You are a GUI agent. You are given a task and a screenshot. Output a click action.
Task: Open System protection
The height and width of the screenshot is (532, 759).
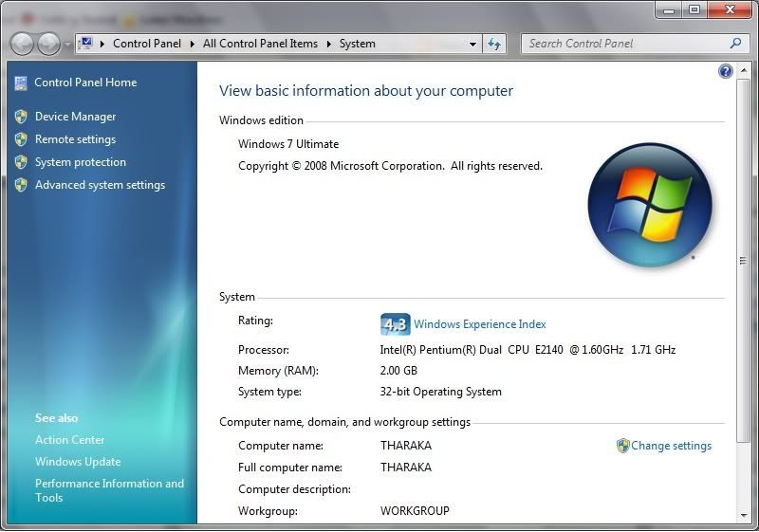81,162
